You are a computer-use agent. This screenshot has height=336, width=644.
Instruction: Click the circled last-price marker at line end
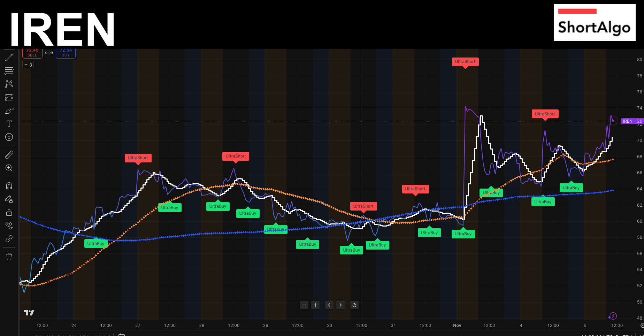click(613, 121)
